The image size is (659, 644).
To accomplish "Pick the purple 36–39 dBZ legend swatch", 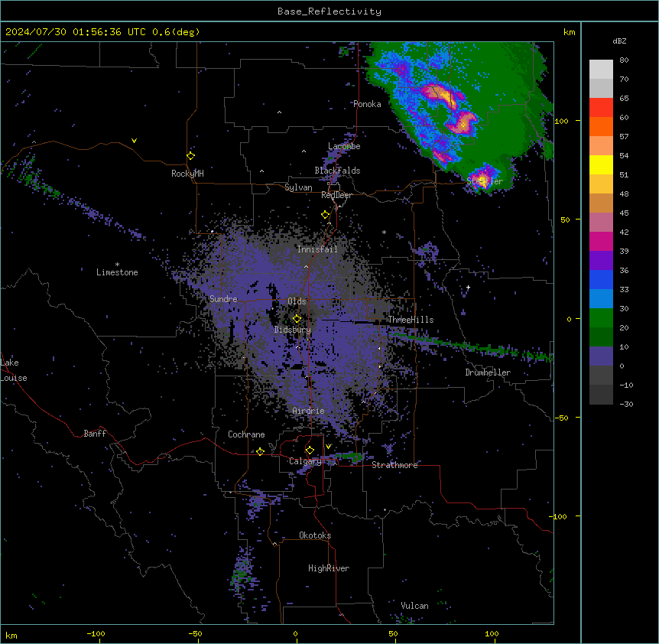I will click(x=601, y=260).
